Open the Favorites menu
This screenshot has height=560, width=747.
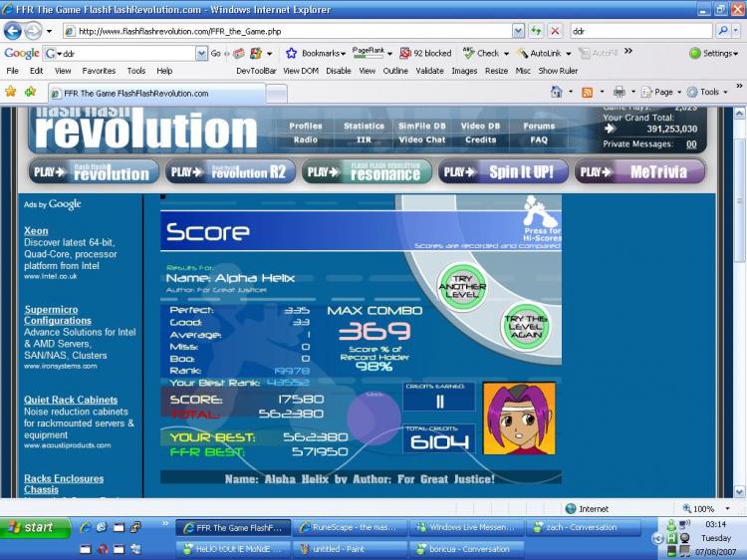99,71
